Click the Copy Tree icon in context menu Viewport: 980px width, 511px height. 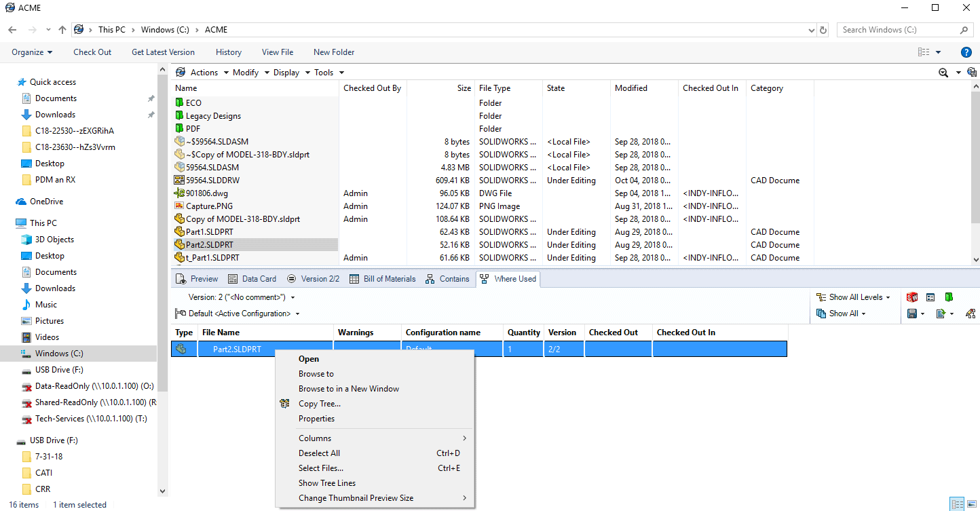(285, 404)
